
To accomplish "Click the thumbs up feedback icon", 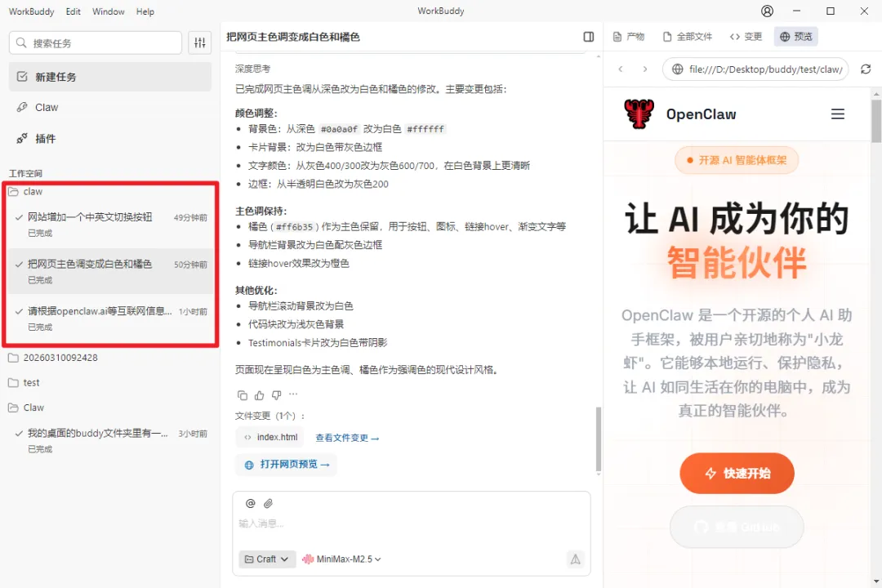I will (260, 395).
